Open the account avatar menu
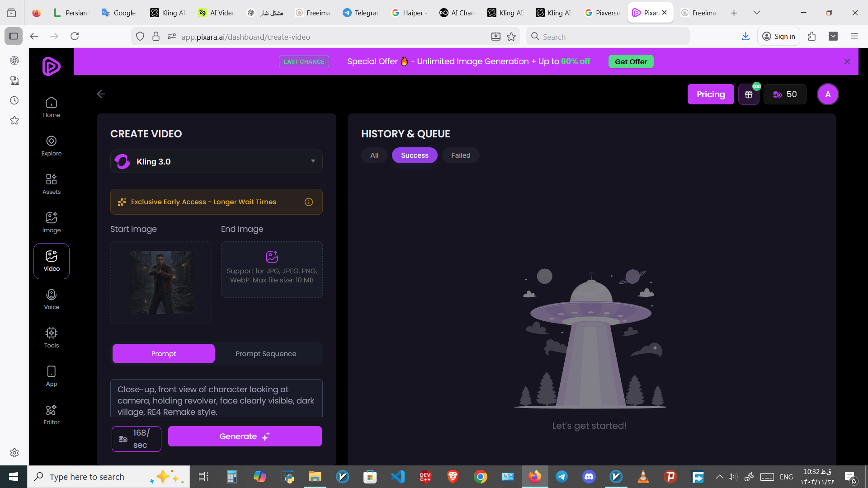The image size is (868, 488). (x=828, y=94)
